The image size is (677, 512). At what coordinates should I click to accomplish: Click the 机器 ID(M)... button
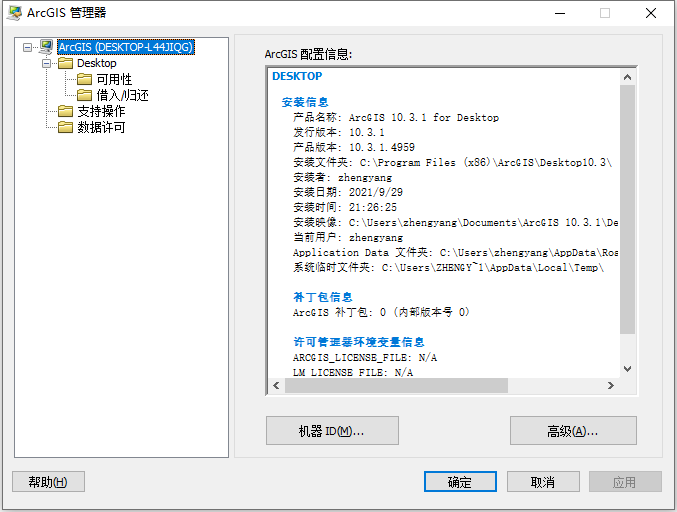[x=332, y=430]
